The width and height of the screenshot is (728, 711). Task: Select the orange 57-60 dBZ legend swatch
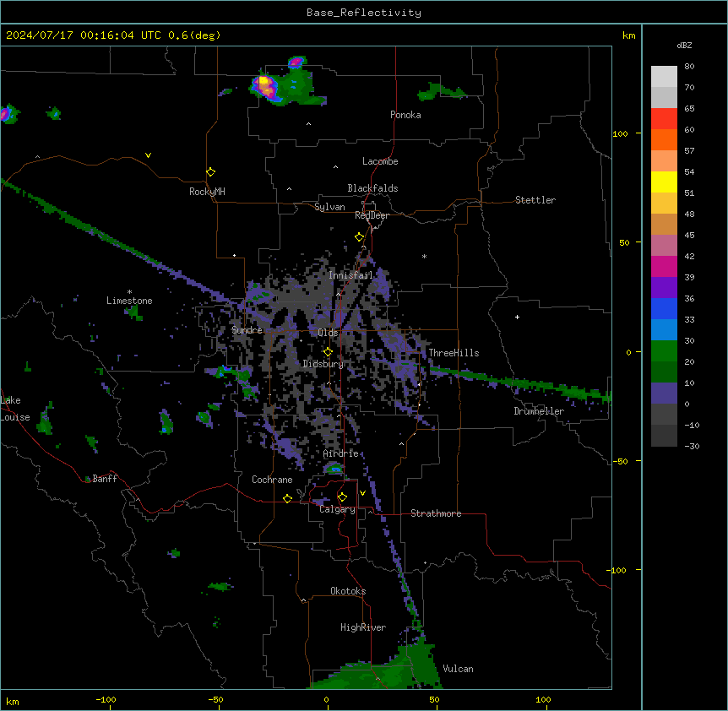coord(664,139)
